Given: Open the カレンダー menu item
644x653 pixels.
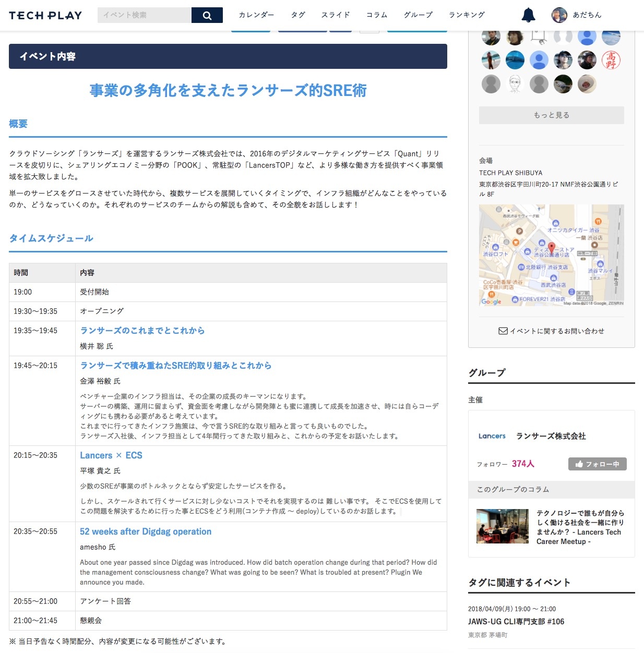Looking at the screenshot, I should (x=256, y=15).
